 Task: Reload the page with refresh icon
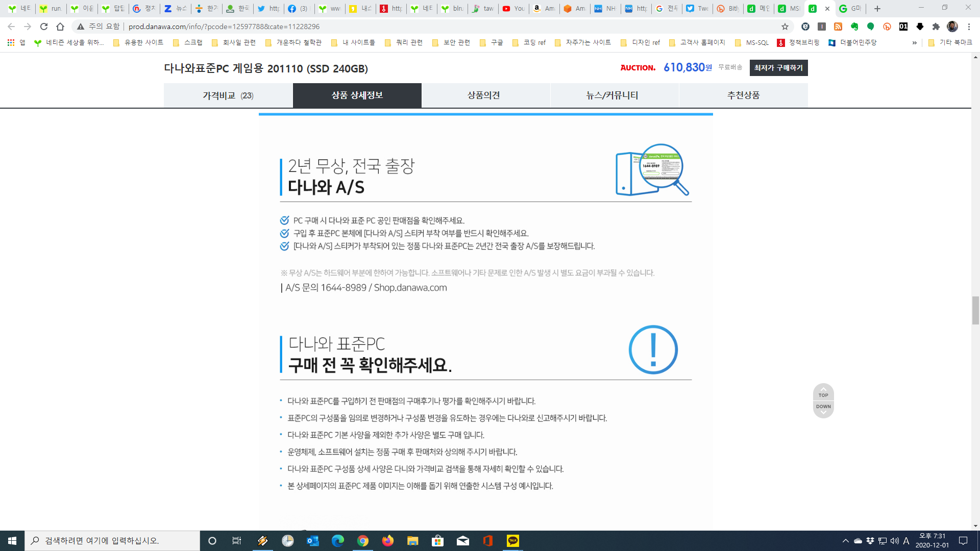[44, 27]
